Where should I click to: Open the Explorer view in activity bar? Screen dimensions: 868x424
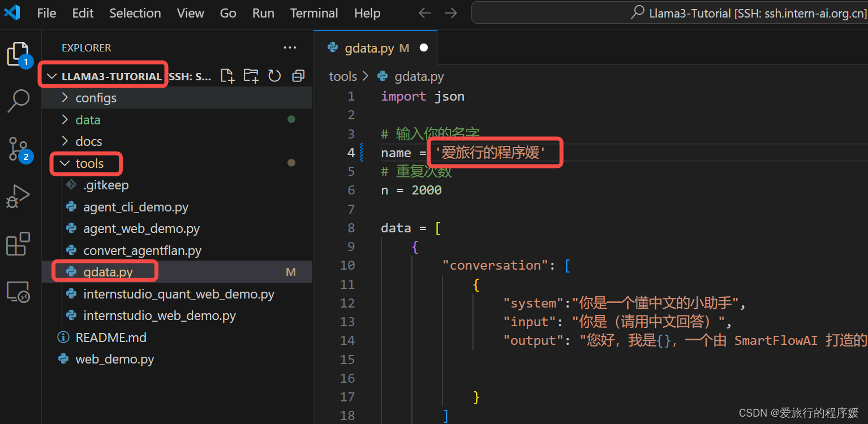click(x=18, y=54)
